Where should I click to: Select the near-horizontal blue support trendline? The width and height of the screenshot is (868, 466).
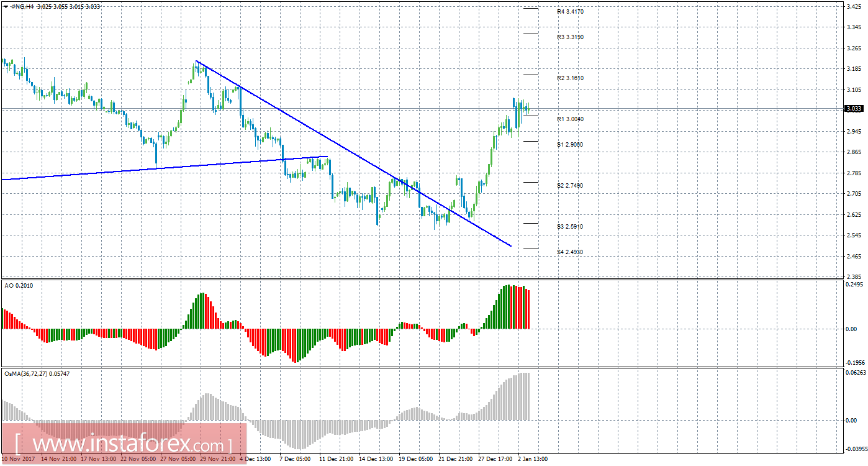[165, 168]
